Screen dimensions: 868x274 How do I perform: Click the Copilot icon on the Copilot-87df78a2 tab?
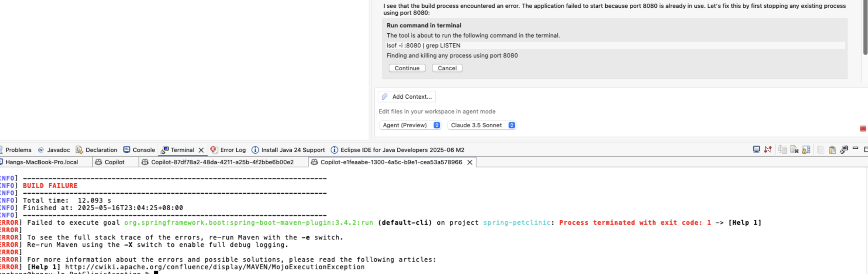tap(145, 162)
